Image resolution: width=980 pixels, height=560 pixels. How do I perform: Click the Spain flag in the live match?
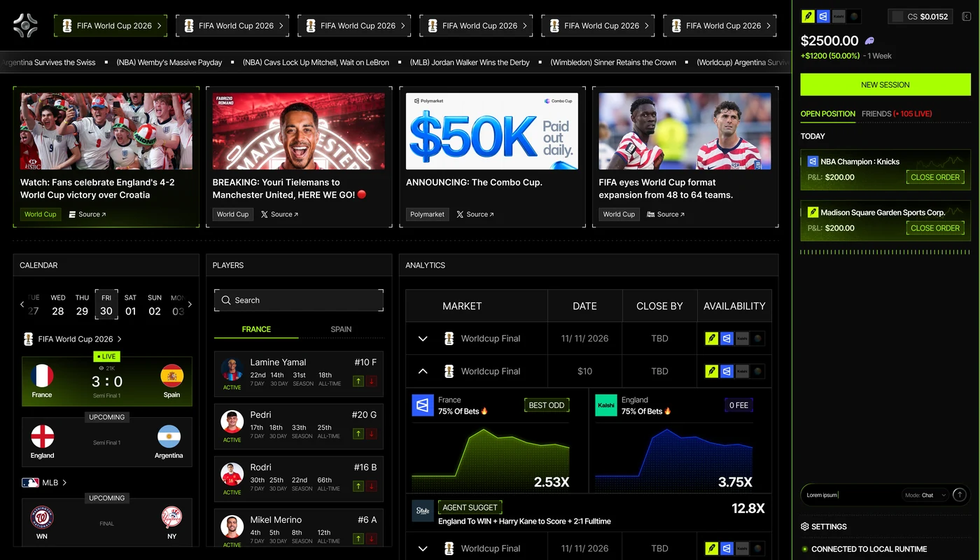[x=171, y=377]
